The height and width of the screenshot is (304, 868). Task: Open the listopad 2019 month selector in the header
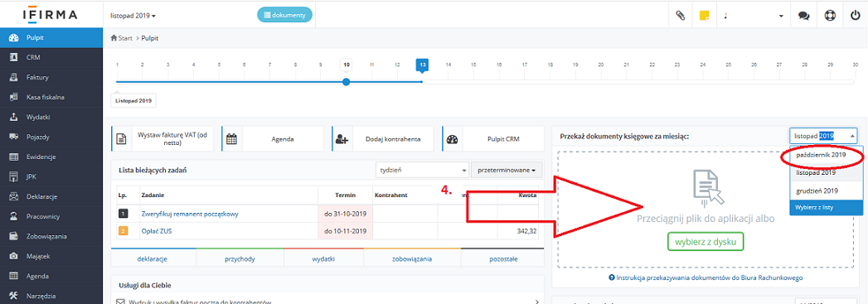tap(133, 16)
